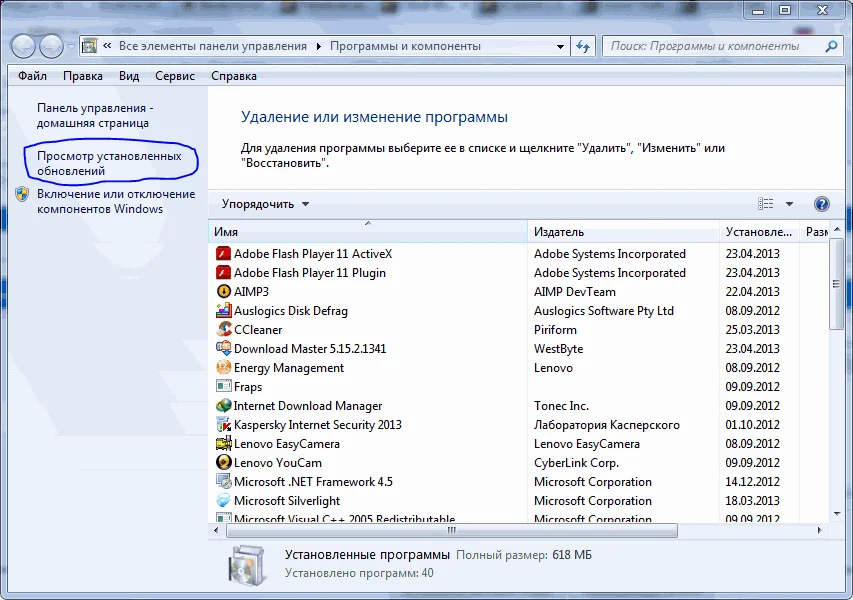The width and height of the screenshot is (853, 600).
Task: Click the refresh button next to address bar
Action: [583, 46]
